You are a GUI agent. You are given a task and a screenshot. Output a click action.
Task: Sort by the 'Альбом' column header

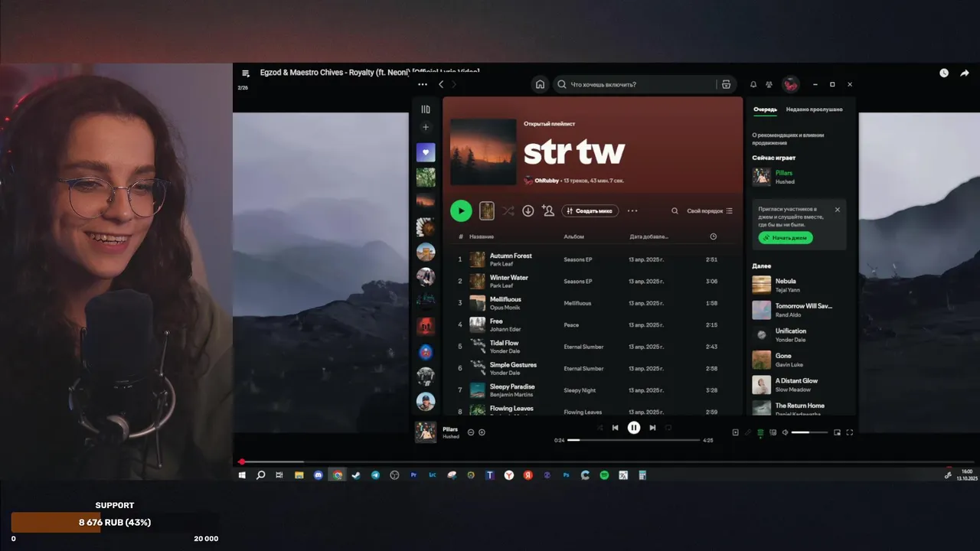(x=574, y=236)
